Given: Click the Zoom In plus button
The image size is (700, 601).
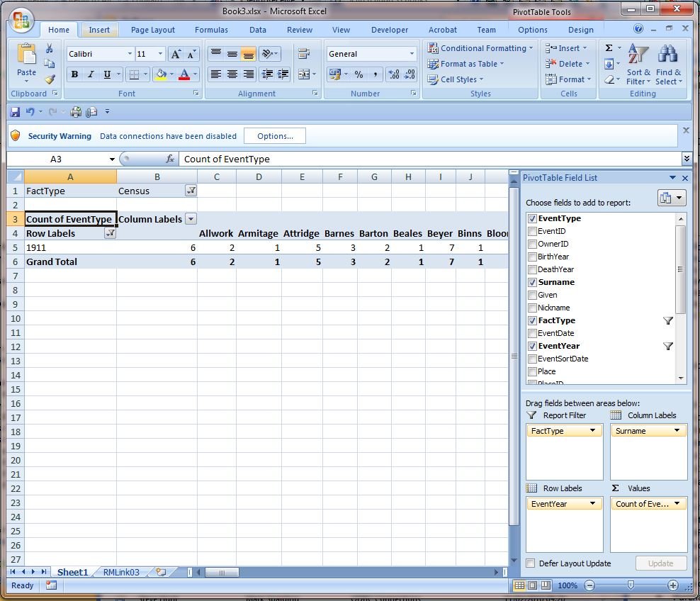Looking at the screenshot, I should tap(673, 585).
